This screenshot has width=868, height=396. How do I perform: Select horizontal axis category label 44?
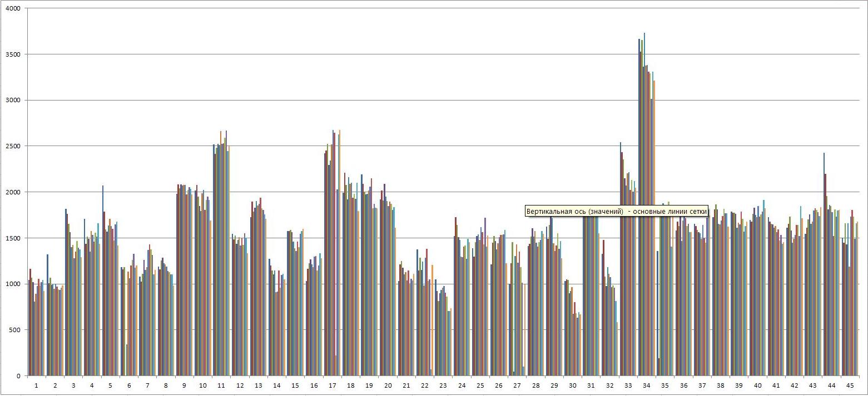[x=831, y=385]
